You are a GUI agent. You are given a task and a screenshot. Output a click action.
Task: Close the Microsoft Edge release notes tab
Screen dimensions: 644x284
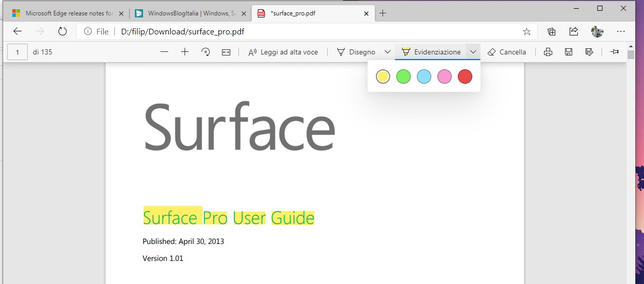tap(121, 13)
